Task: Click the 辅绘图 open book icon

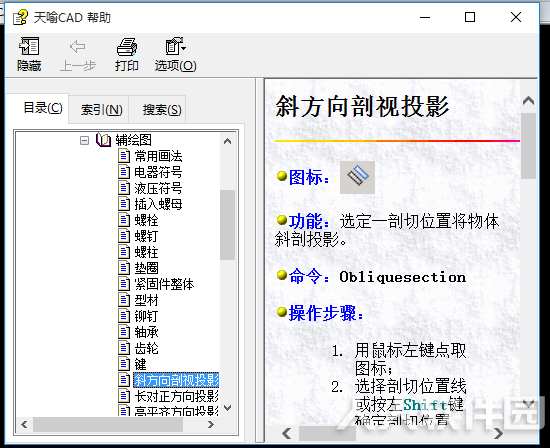Action: coord(103,140)
